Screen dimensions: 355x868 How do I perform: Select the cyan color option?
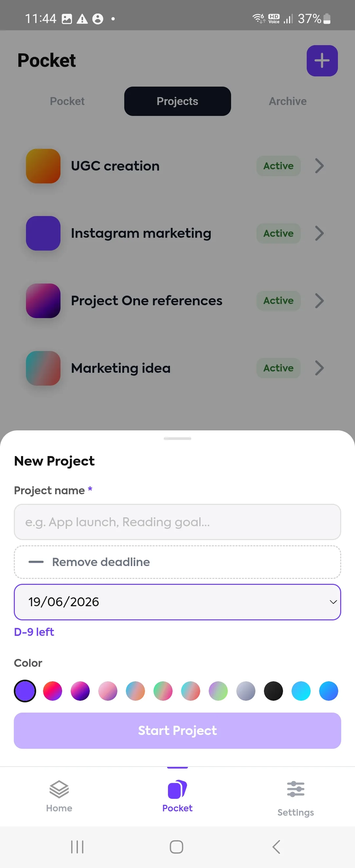[x=301, y=691]
